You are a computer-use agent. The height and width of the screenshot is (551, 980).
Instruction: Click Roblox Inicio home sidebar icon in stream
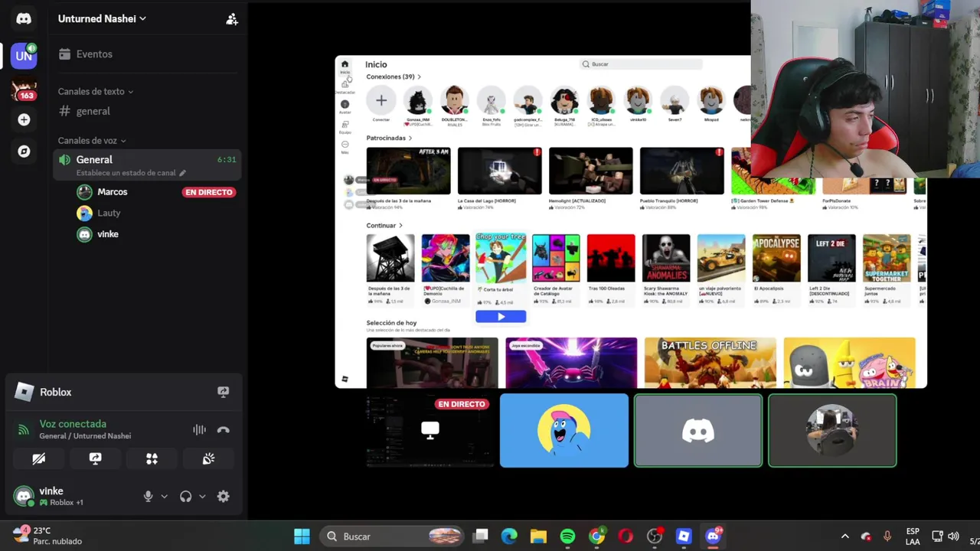[345, 67]
